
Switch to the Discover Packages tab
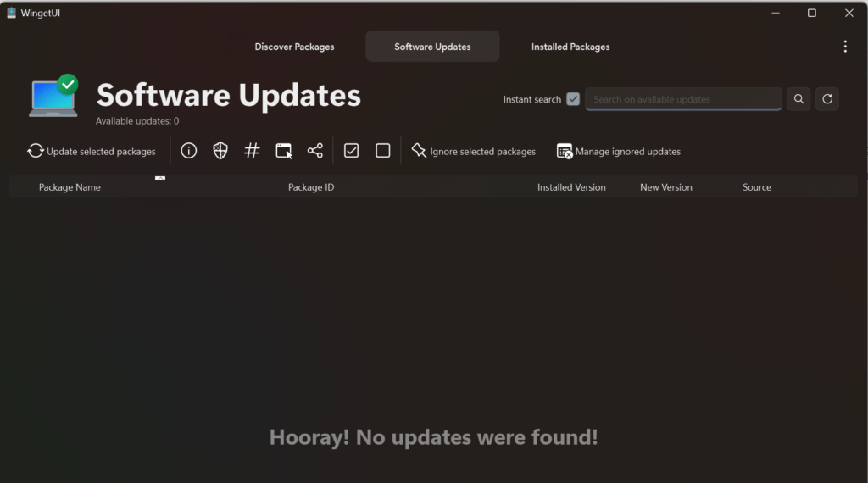click(294, 47)
